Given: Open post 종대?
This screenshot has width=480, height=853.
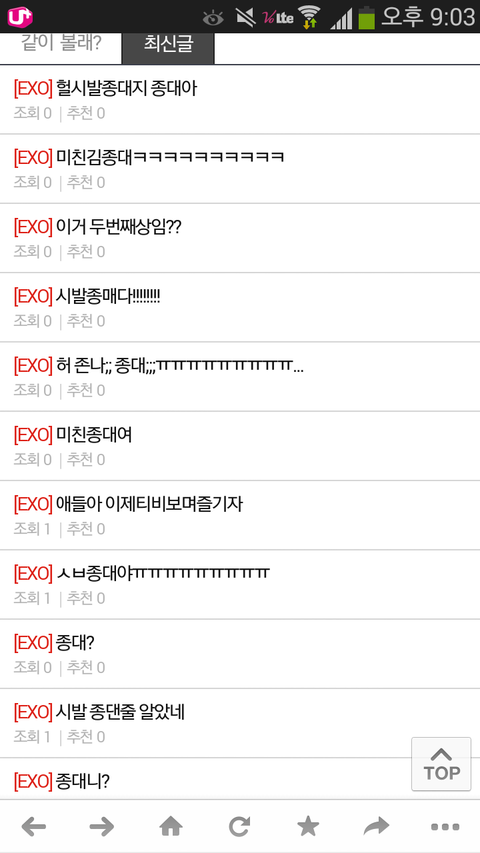Looking at the screenshot, I should 240,654.
